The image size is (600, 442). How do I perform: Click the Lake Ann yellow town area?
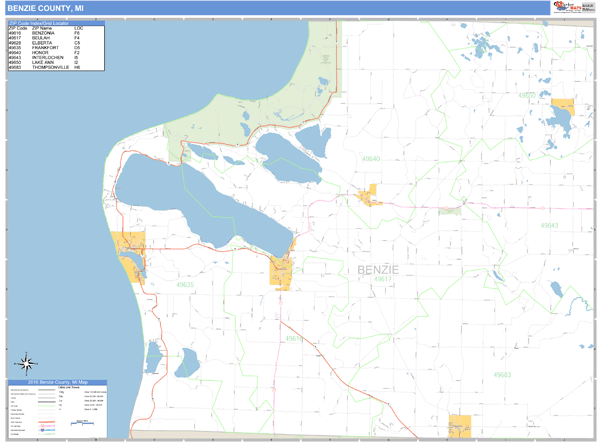[x=563, y=105]
